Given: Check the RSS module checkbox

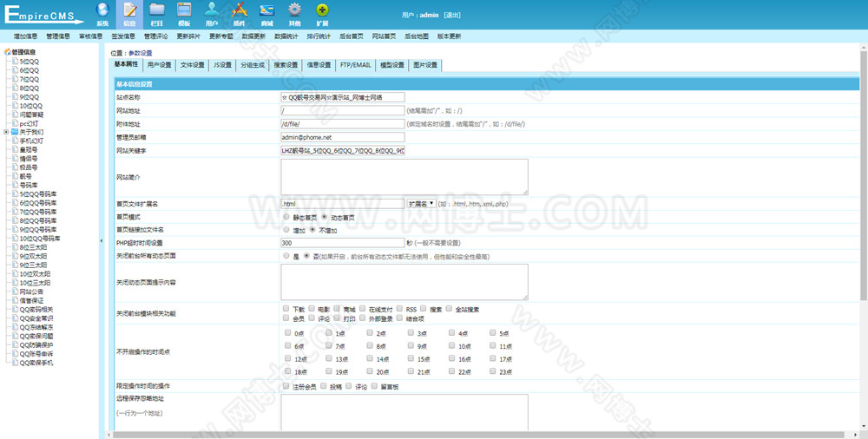Looking at the screenshot, I should (x=399, y=308).
